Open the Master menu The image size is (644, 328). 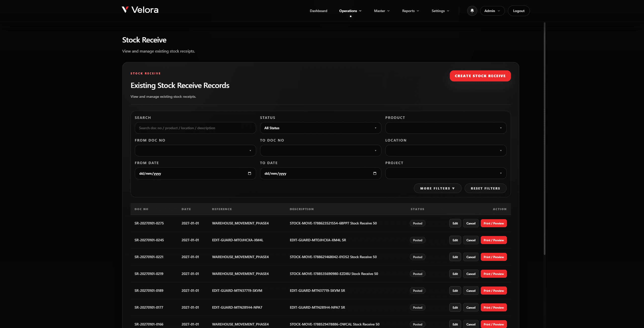coord(382,11)
